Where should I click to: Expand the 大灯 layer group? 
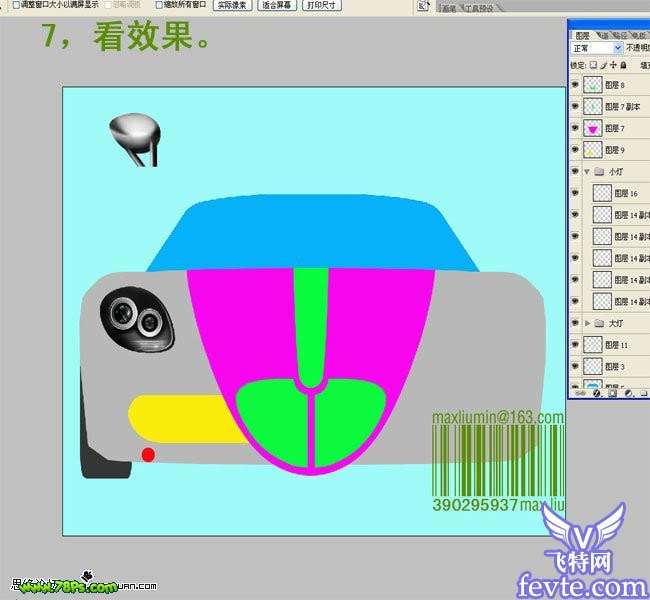click(587, 323)
